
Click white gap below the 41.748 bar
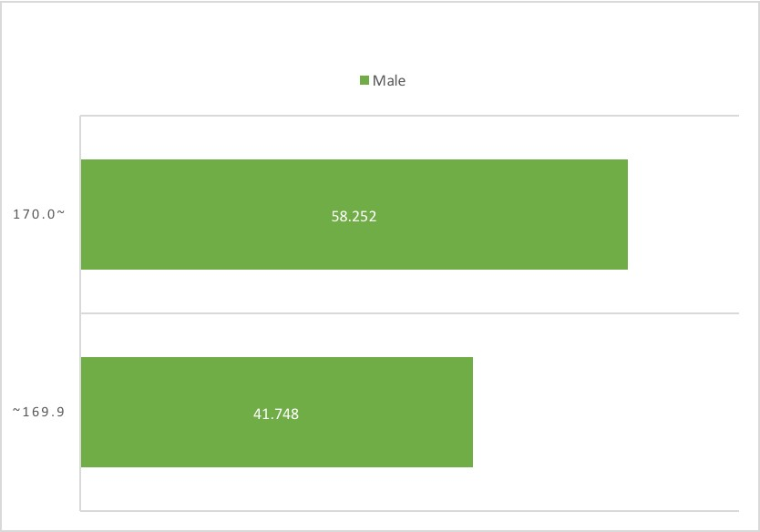click(x=409, y=488)
